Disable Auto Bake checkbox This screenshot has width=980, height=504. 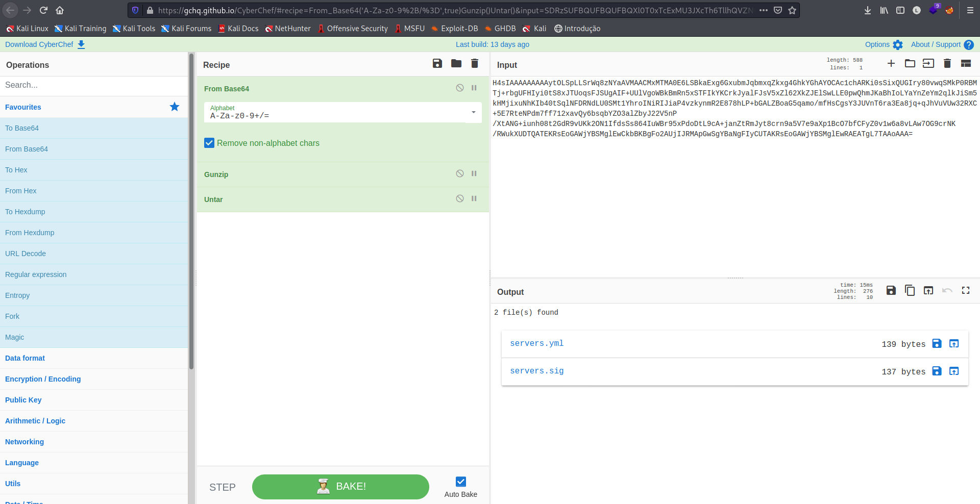pos(461,482)
